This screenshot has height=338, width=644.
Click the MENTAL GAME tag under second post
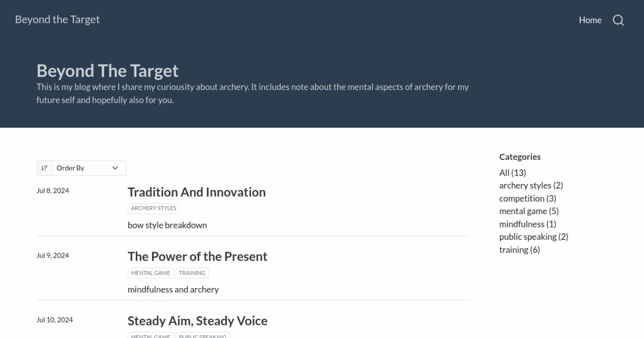point(150,273)
